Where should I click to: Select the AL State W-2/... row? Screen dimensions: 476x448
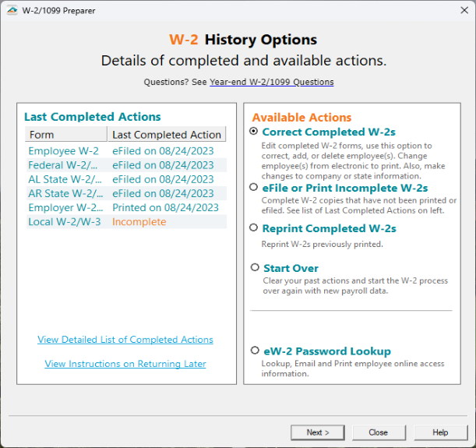[126, 179]
